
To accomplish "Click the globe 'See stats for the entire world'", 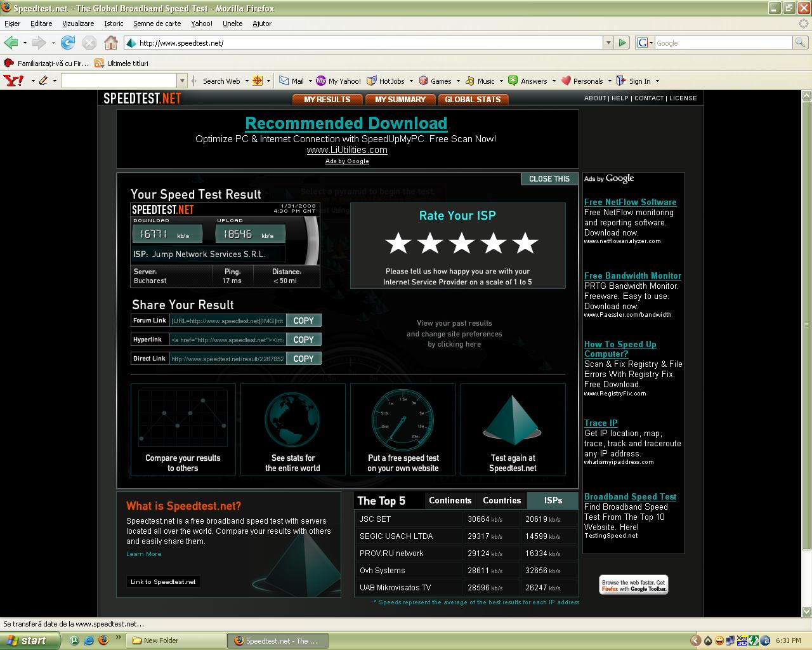I will pos(292,420).
